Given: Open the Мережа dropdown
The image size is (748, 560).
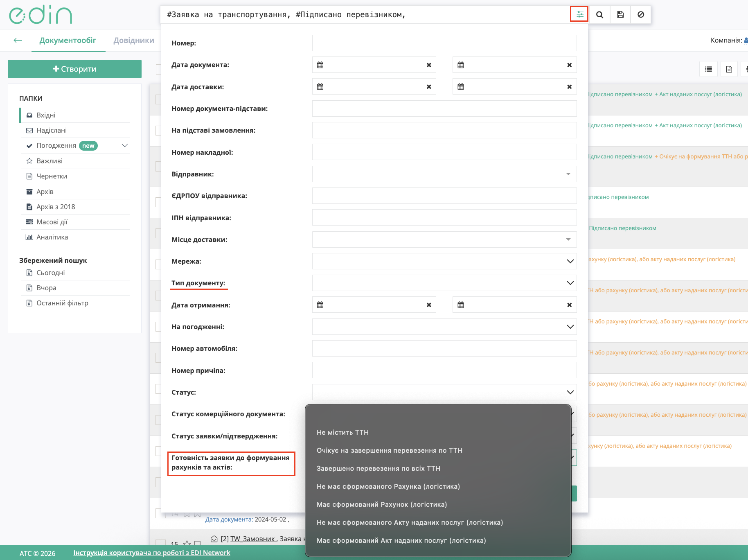Looking at the screenshot, I should (570, 261).
